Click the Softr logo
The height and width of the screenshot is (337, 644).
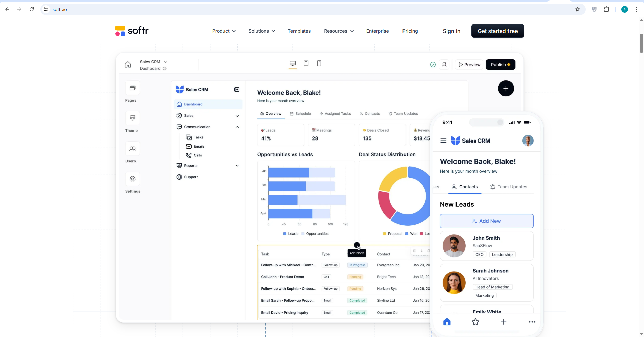132,31
